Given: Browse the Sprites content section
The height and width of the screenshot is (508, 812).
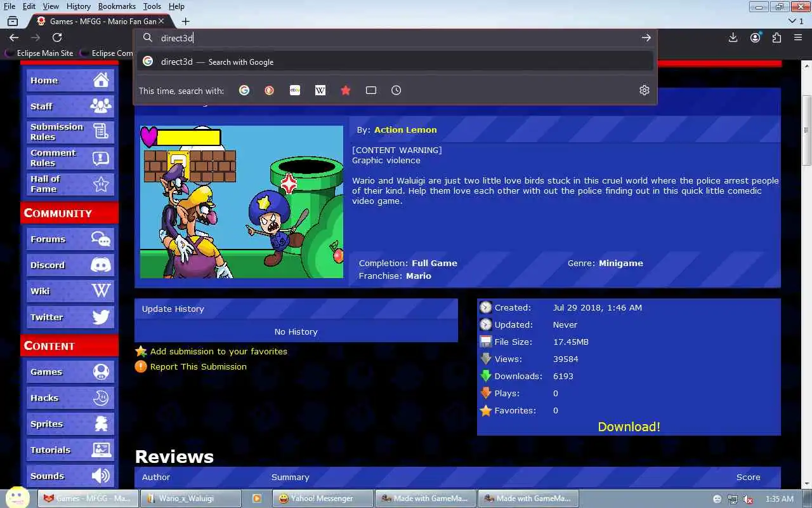Looking at the screenshot, I should 70,424.
